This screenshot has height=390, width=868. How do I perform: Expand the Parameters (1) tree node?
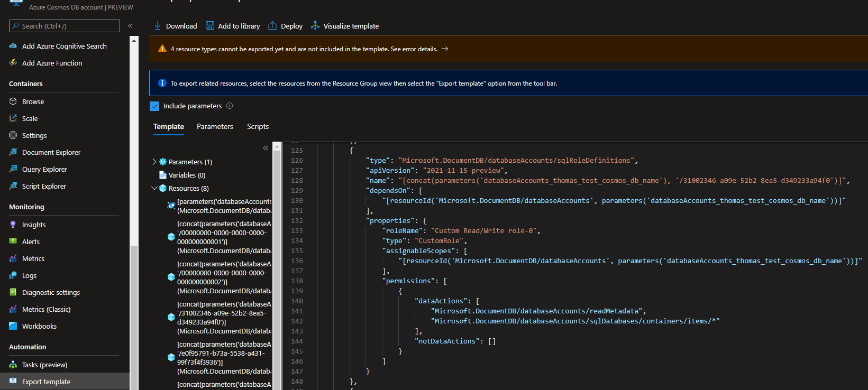[154, 162]
